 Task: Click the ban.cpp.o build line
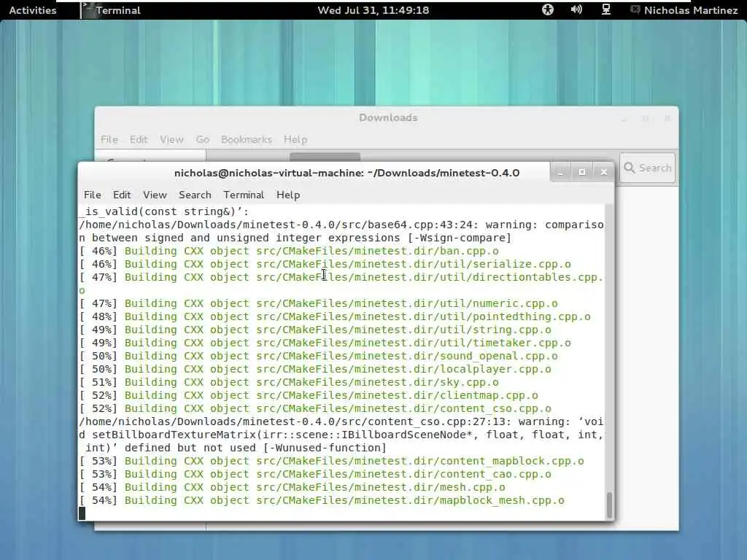coord(289,251)
